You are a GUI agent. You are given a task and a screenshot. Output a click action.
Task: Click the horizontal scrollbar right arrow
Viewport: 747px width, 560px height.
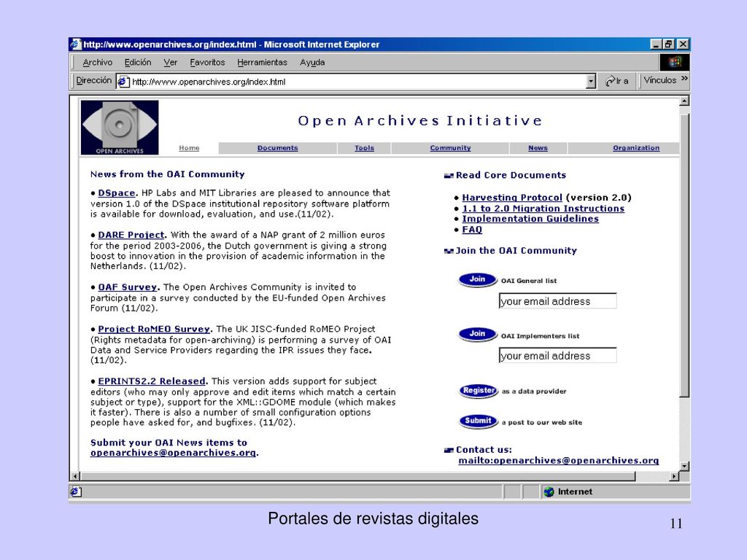pyautogui.click(x=674, y=476)
